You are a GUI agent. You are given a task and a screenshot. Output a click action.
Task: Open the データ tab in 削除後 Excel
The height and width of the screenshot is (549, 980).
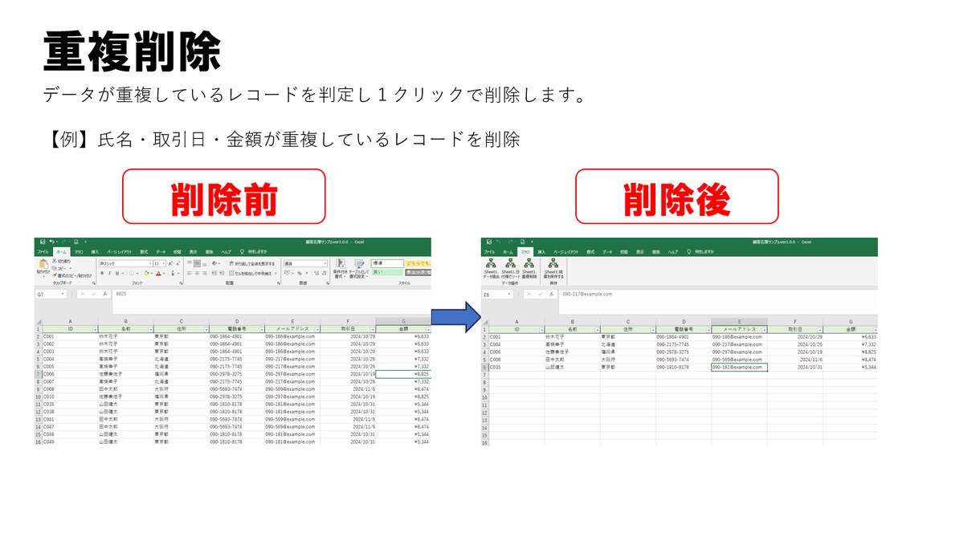(x=607, y=251)
